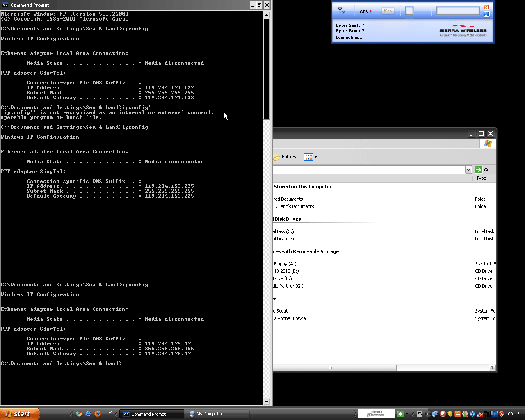Launch Internet Explorer from Quick Launch
The height and width of the screenshot is (420, 525).
tap(88, 414)
